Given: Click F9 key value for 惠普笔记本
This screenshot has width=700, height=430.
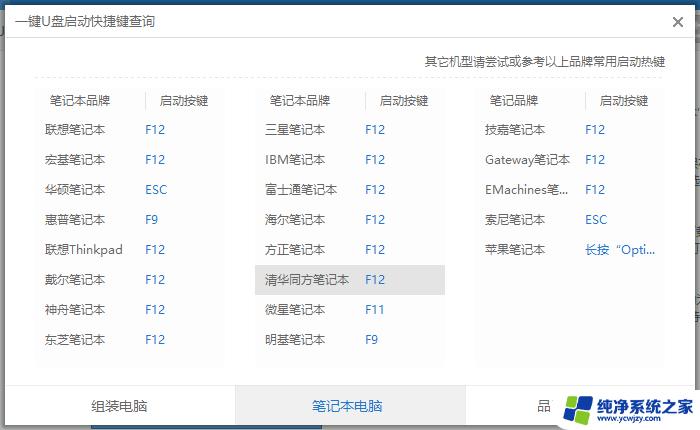Looking at the screenshot, I should coord(151,220).
